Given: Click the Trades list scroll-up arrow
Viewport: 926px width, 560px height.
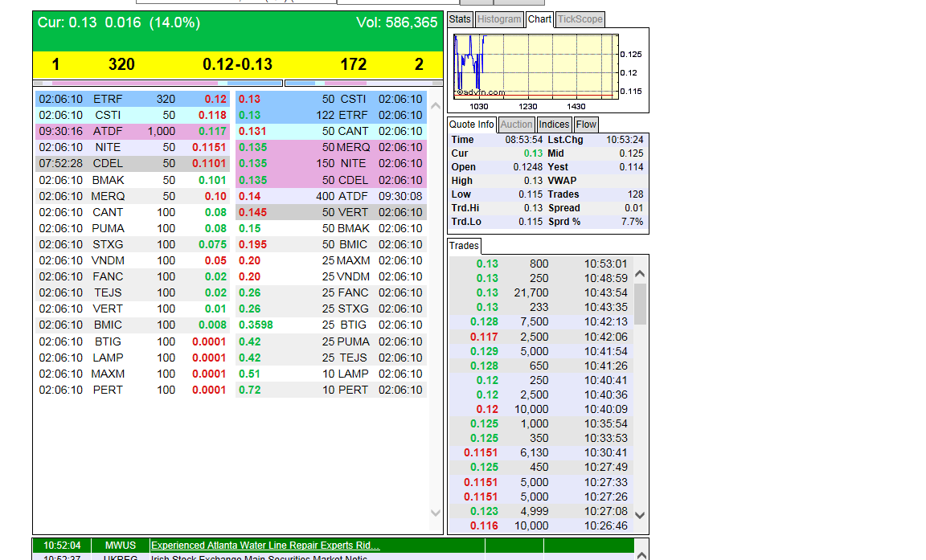Looking at the screenshot, I should [x=640, y=274].
